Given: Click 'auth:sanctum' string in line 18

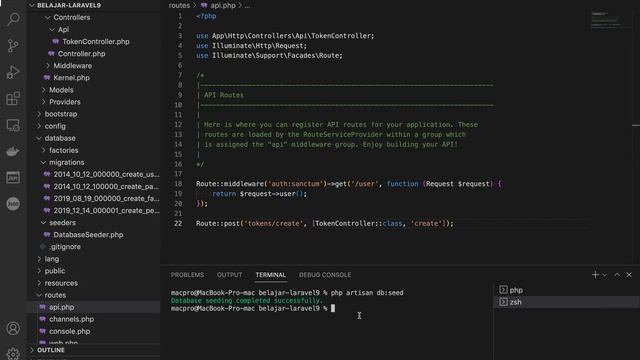Looking at the screenshot, I should point(297,184).
